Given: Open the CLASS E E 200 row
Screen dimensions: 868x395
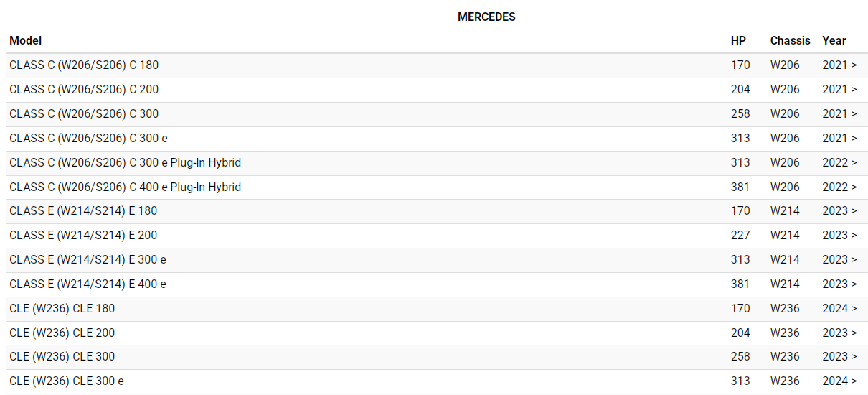Looking at the screenshot, I should (83, 235).
